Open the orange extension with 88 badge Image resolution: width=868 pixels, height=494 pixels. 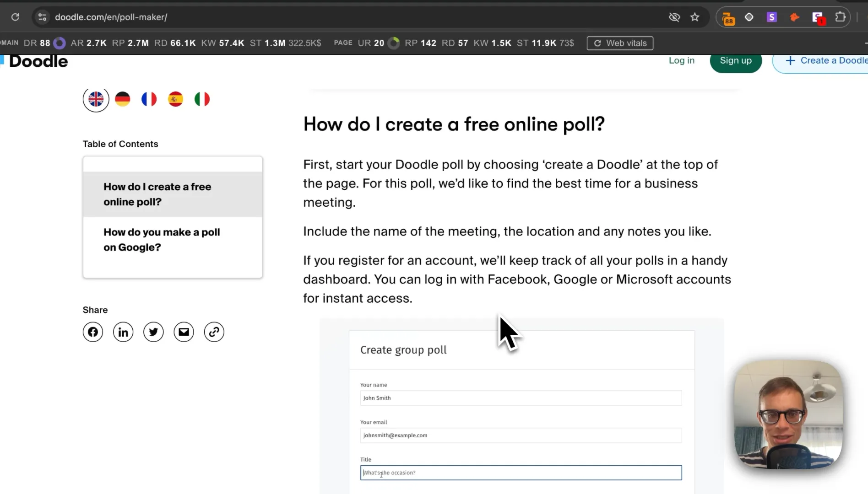728,18
